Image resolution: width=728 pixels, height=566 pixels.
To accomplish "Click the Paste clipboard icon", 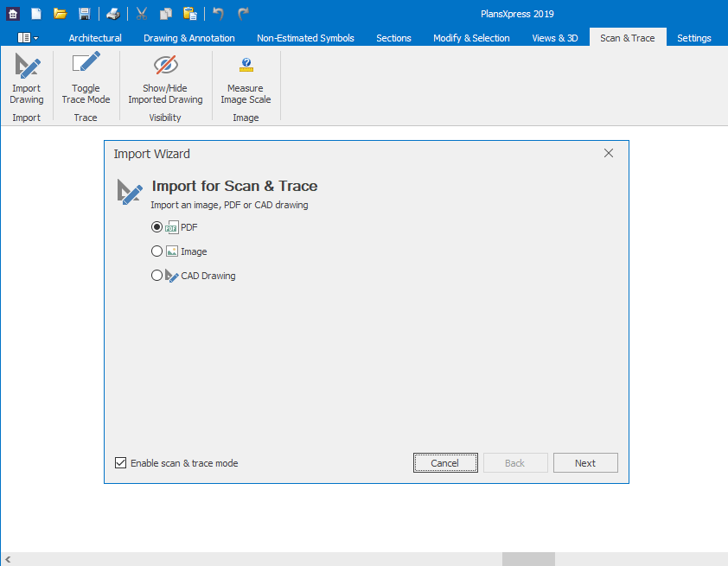I will pos(189,14).
